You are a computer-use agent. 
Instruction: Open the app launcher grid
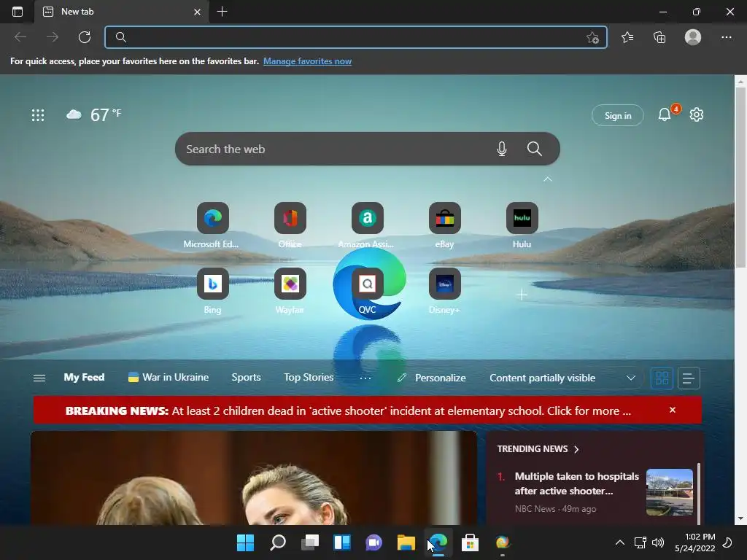tap(38, 114)
